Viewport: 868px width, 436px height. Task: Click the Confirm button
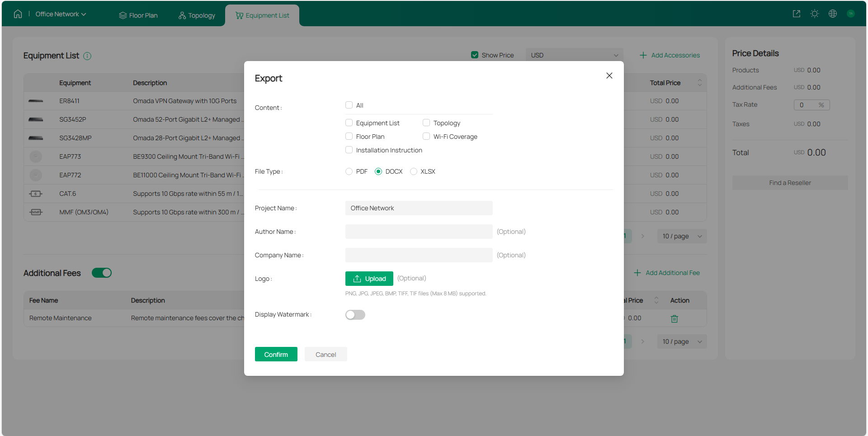(x=276, y=354)
